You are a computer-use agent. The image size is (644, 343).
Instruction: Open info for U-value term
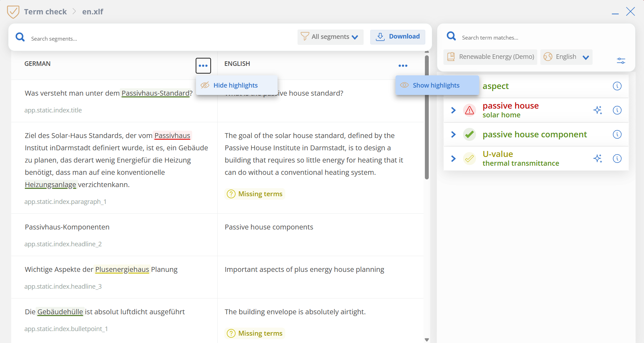click(617, 158)
